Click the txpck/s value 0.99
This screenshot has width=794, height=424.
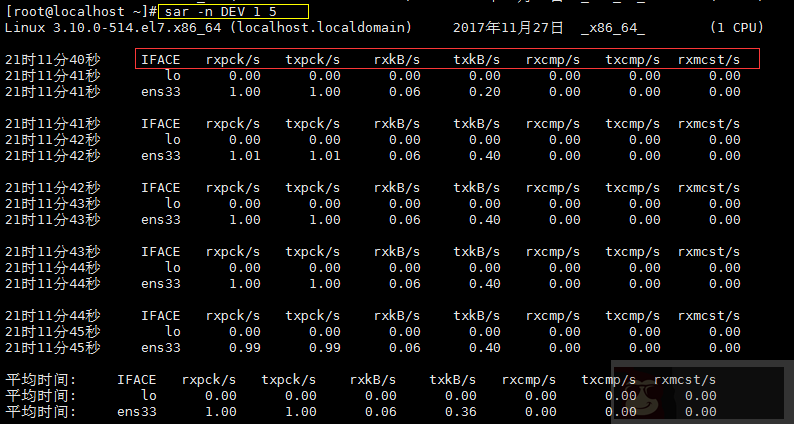click(x=324, y=347)
